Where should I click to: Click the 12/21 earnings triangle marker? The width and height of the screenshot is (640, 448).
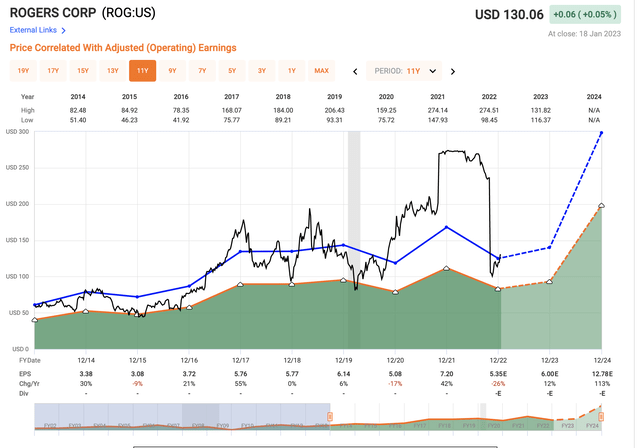click(447, 268)
